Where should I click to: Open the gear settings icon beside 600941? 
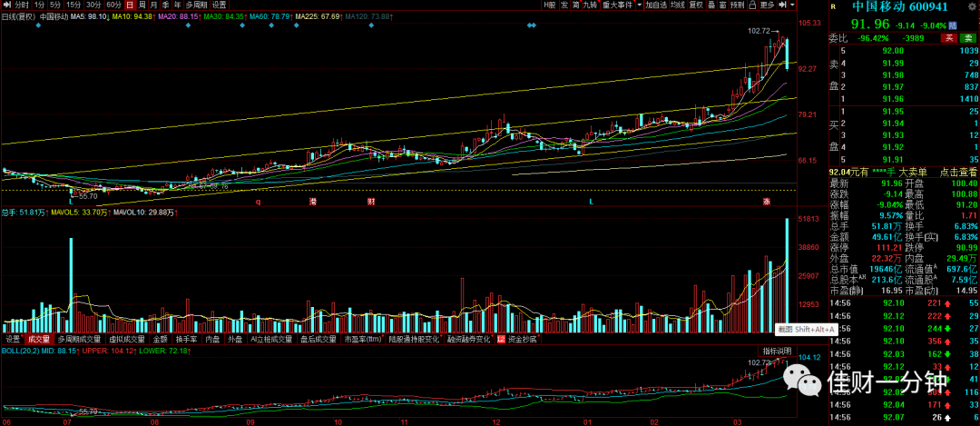(x=971, y=6)
